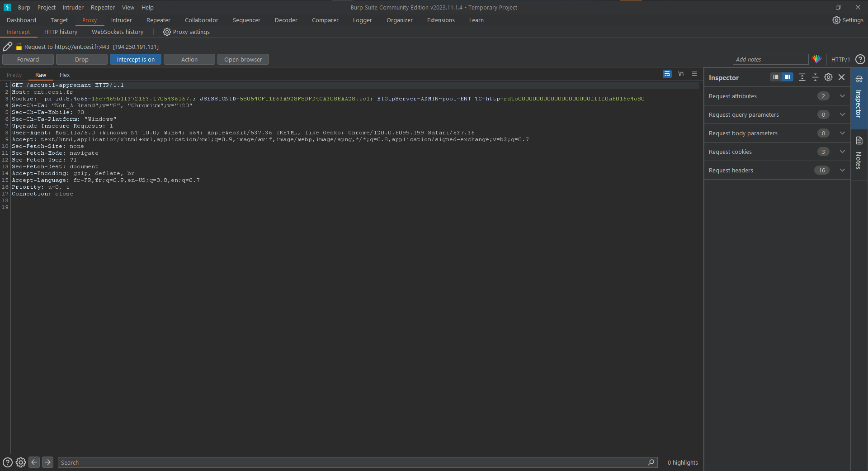The height and width of the screenshot is (471, 868).
Task: Switch to the Organizer tab
Action: click(x=400, y=20)
